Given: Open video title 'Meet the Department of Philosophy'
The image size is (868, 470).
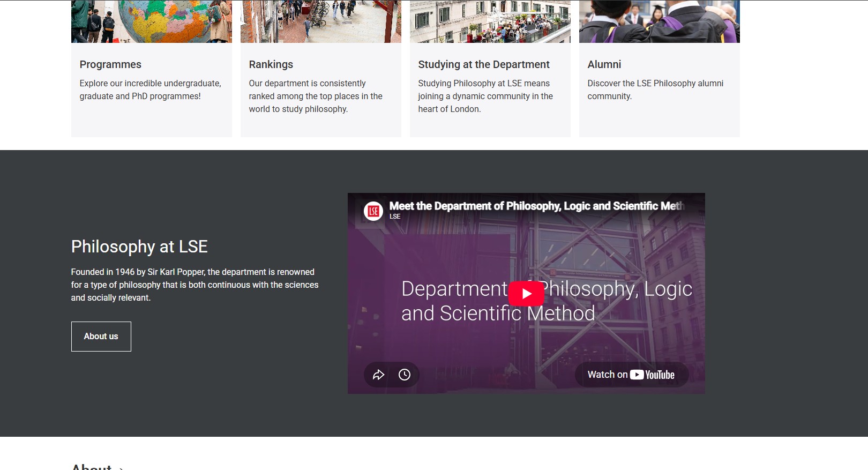Looking at the screenshot, I should 537,206.
